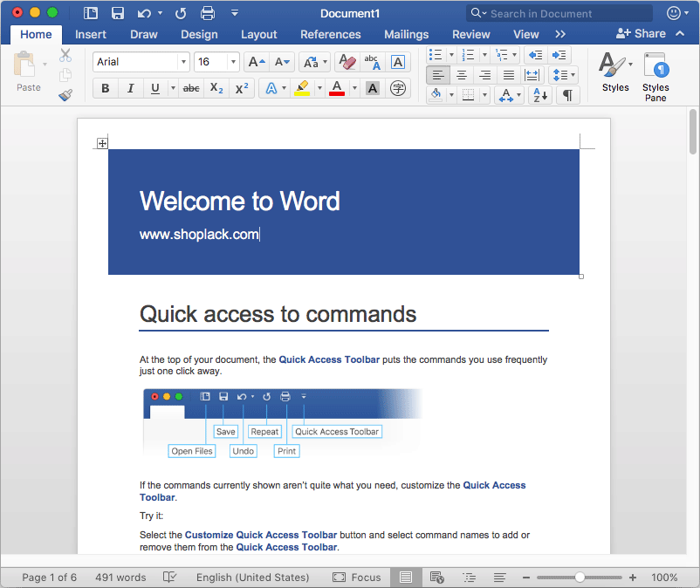Open the Numbering list dropdown arrow

pyautogui.click(x=484, y=55)
